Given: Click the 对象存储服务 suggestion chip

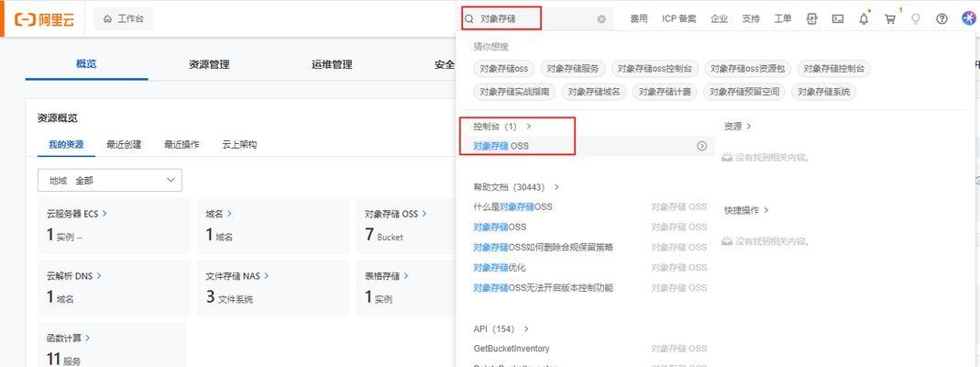Looking at the screenshot, I should 572,69.
